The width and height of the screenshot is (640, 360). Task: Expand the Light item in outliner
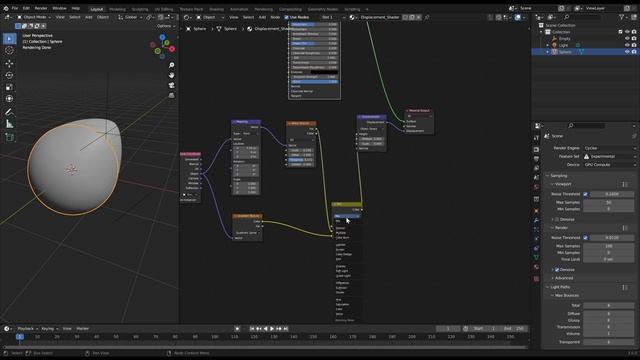click(548, 45)
